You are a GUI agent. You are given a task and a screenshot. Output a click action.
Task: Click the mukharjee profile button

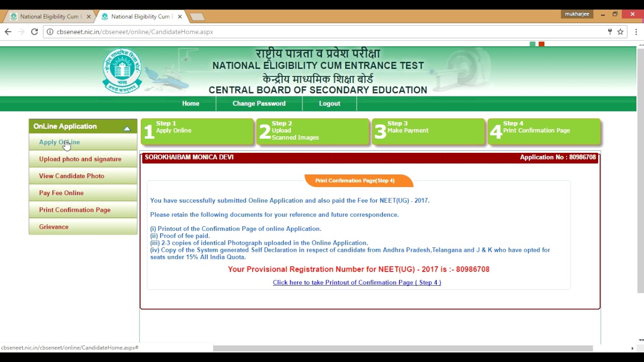(x=577, y=14)
